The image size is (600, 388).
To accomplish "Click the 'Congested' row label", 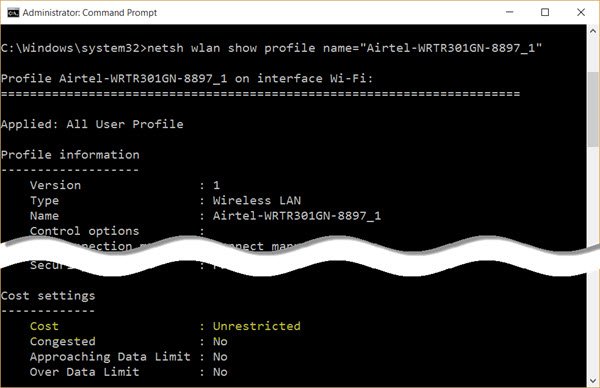I will tap(63, 341).
